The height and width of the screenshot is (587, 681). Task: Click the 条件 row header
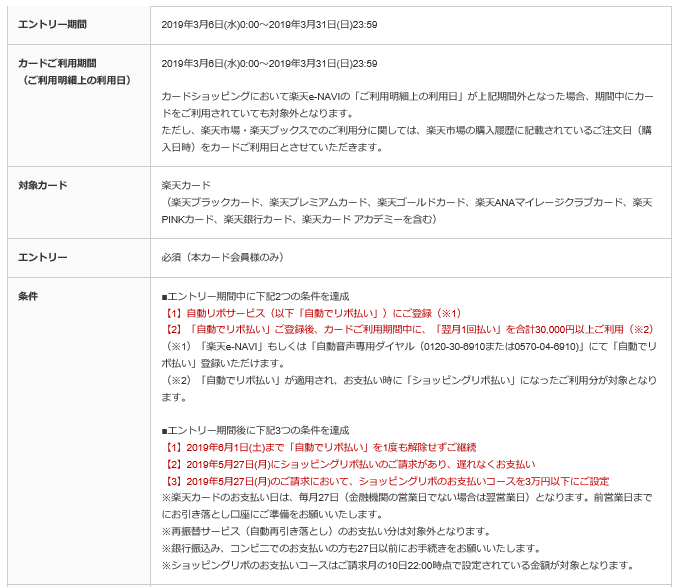click(28, 297)
